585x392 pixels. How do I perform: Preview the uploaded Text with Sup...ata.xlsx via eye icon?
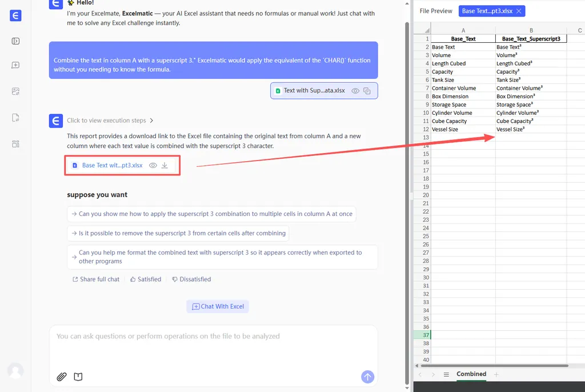pos(355,90)
